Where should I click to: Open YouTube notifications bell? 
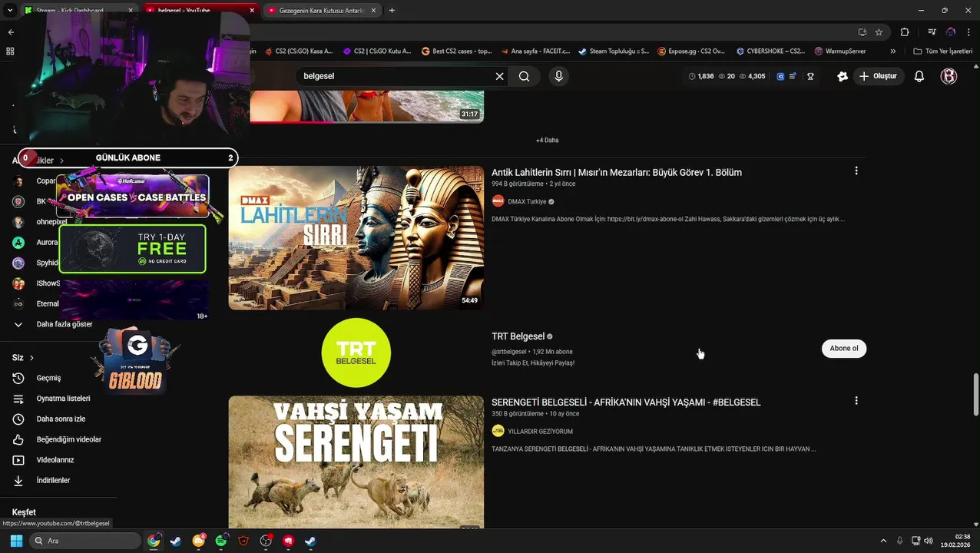coord(919,76)
